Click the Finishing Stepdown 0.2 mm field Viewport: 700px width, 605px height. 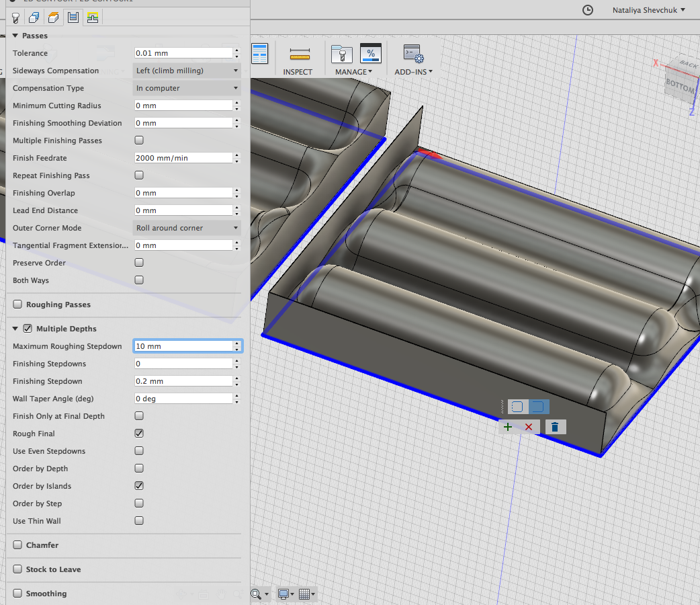(183, 381)
